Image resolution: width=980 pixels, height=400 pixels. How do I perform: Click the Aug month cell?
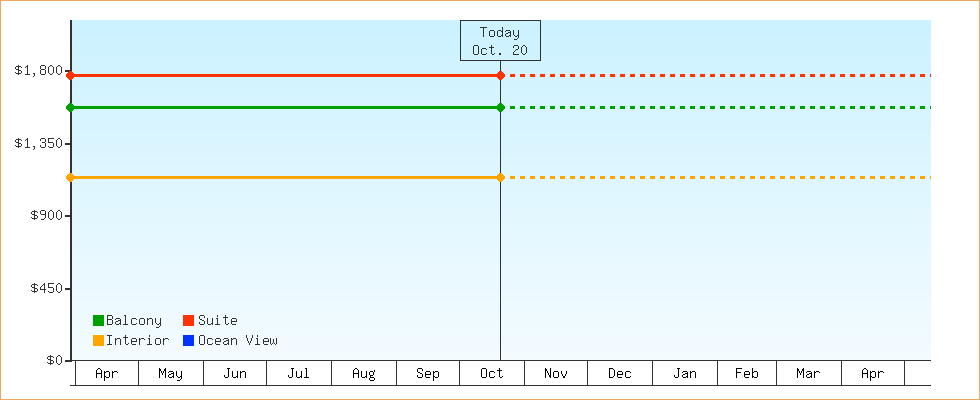click(x=364, y=374)
